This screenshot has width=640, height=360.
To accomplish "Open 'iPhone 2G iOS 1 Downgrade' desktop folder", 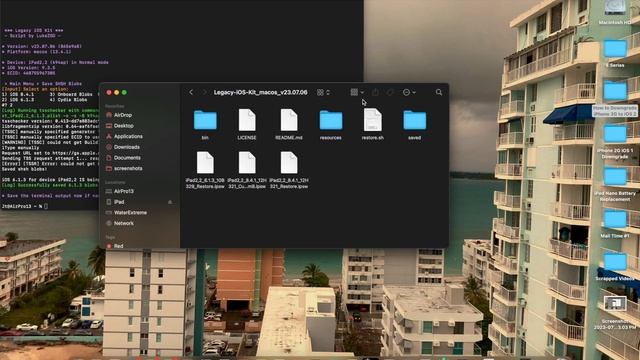I will [x=615, y=133].
